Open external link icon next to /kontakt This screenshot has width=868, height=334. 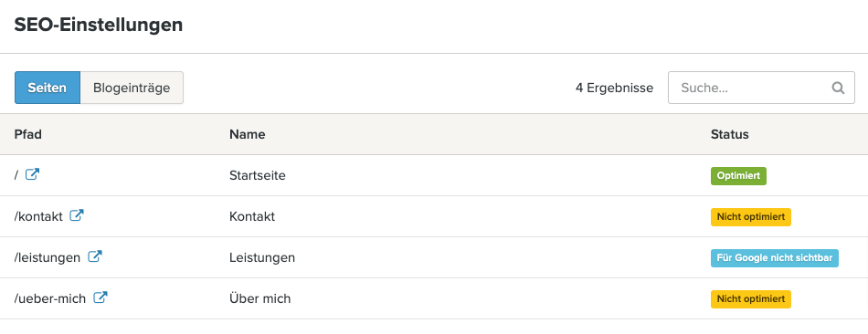[x=77, y=216]
